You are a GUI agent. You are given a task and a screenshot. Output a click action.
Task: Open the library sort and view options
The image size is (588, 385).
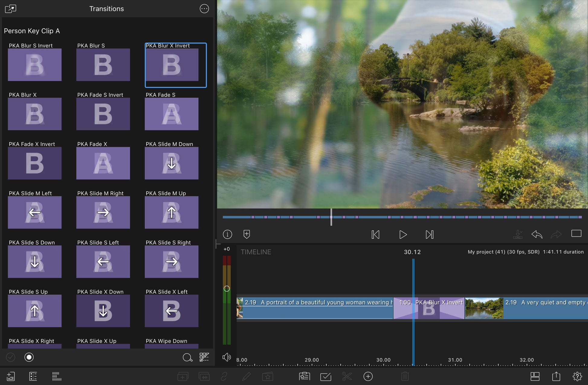(x=204, y=357)
